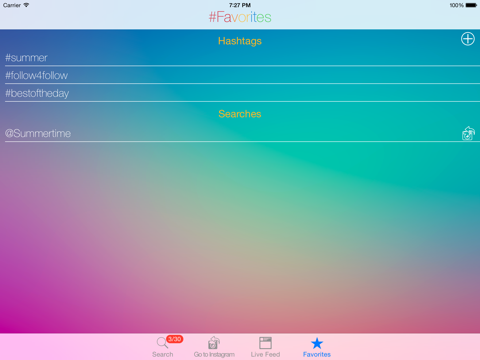Tap the Searches section header

click(240, 114)
